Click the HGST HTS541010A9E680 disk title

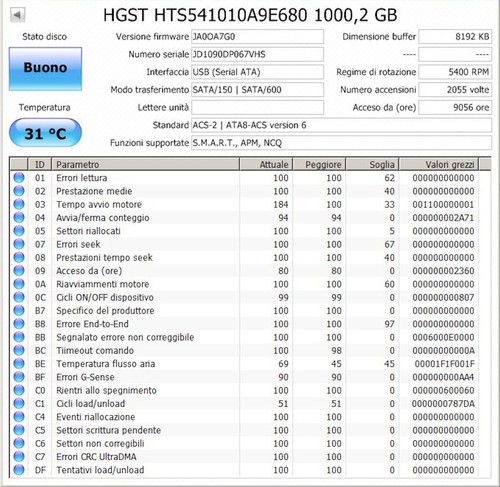[x=250, y=15]
